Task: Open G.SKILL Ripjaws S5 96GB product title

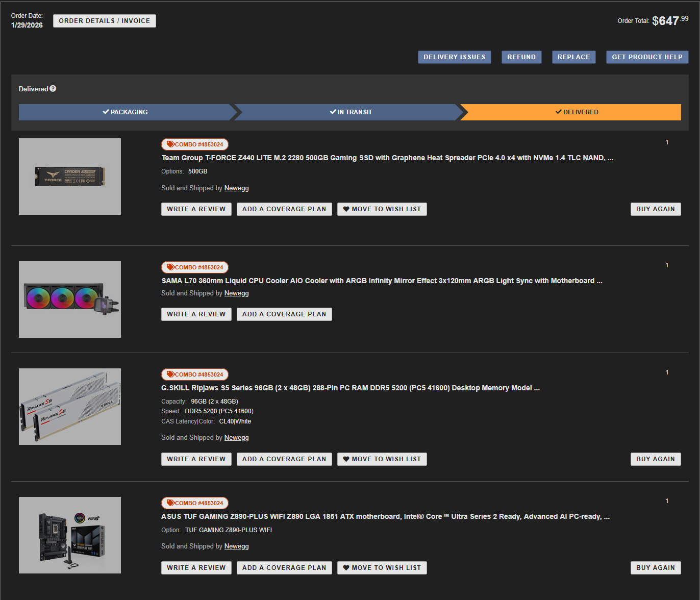Action: coord(351,388)
